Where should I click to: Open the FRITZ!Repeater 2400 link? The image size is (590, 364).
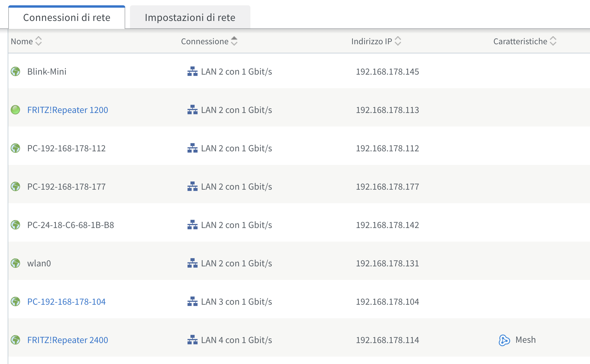click(x=68, y=340)
